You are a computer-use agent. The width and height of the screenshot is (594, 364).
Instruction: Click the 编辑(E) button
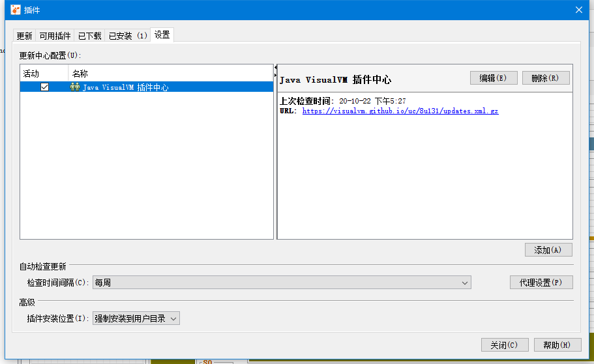494,78
